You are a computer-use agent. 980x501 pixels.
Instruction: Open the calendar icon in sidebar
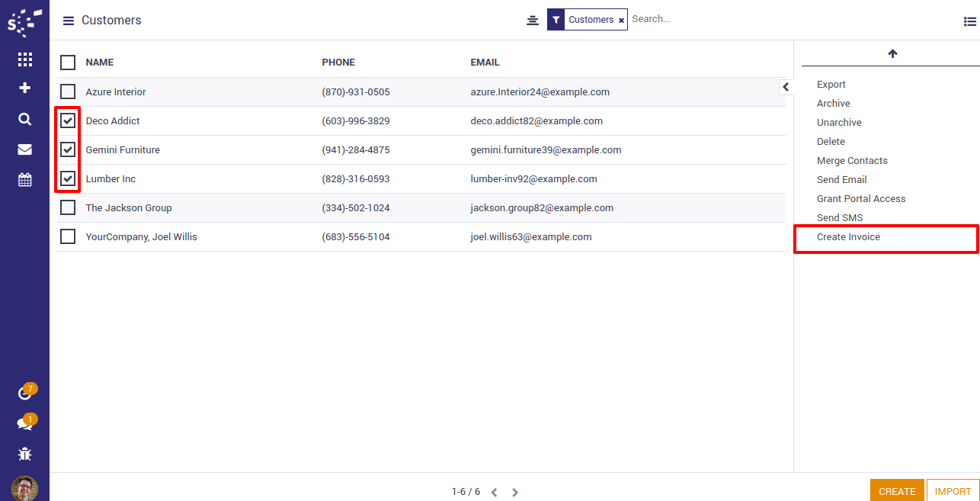pyautogui.click(x=24, y=180)
